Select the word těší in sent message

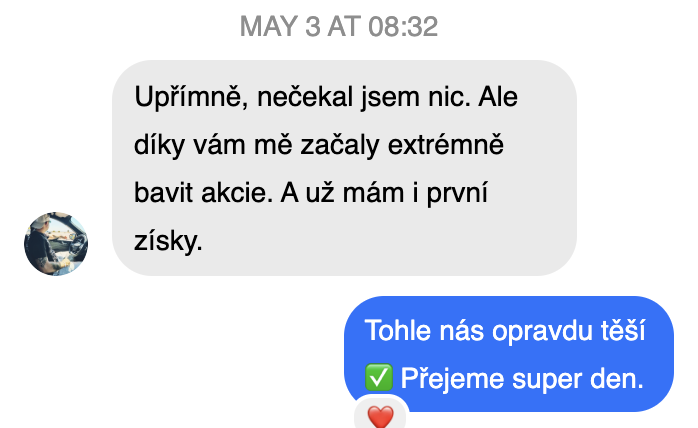pyautogui.click(x=623, y=330)
